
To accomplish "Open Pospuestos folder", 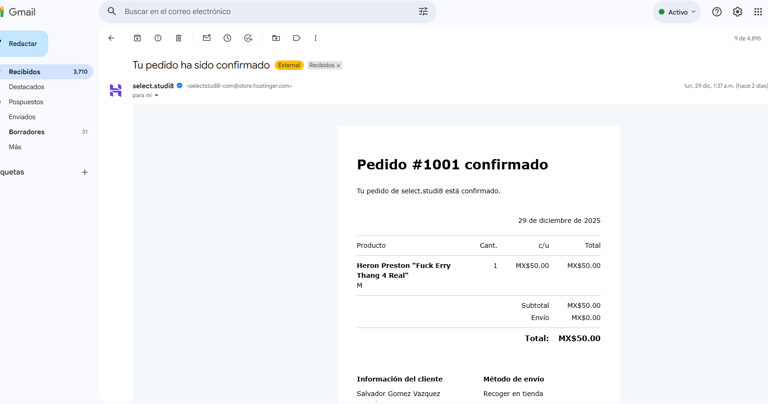I will coord(26,102).
